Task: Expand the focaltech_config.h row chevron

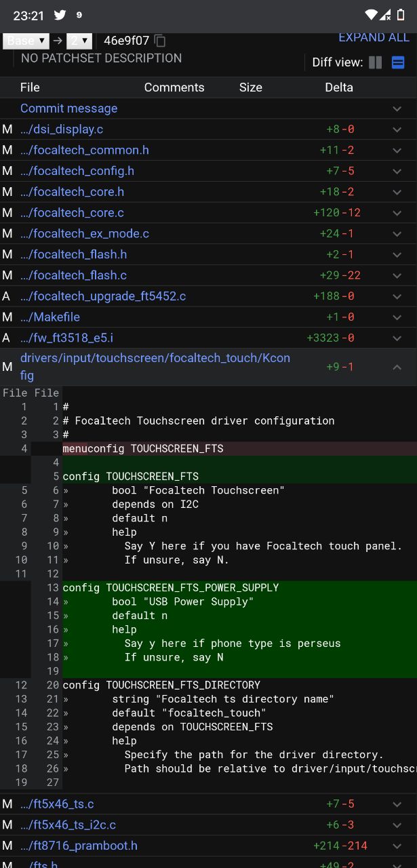Action: (x=397, y=171)
